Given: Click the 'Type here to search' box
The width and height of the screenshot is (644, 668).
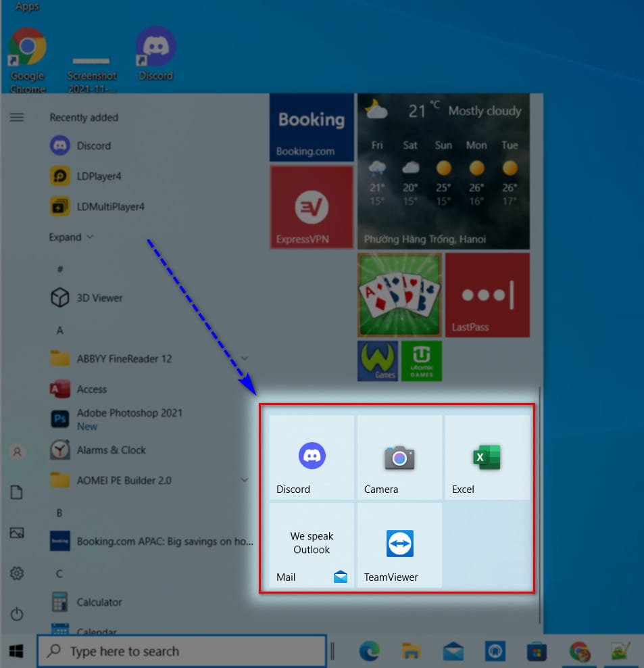Looking at the screenshot, I should coord(182,651).
